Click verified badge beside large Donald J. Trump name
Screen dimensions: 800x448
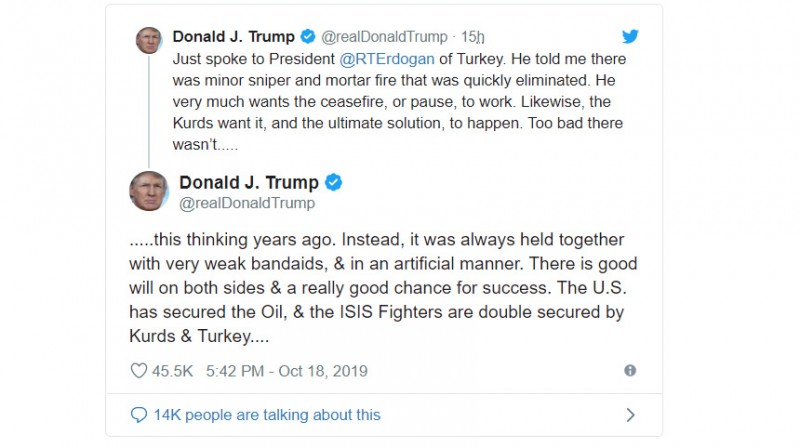tap(334, 182)
